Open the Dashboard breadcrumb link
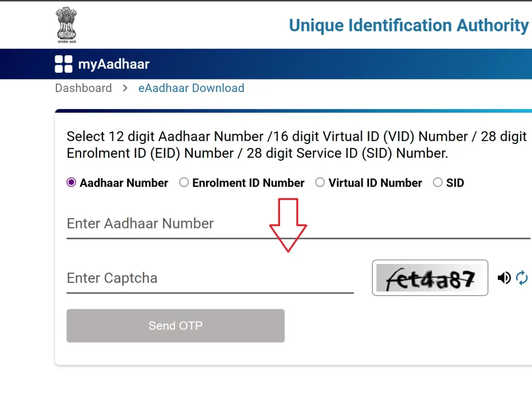The height and width of the screenshot is (397, 532). click(x=83, y=88)
